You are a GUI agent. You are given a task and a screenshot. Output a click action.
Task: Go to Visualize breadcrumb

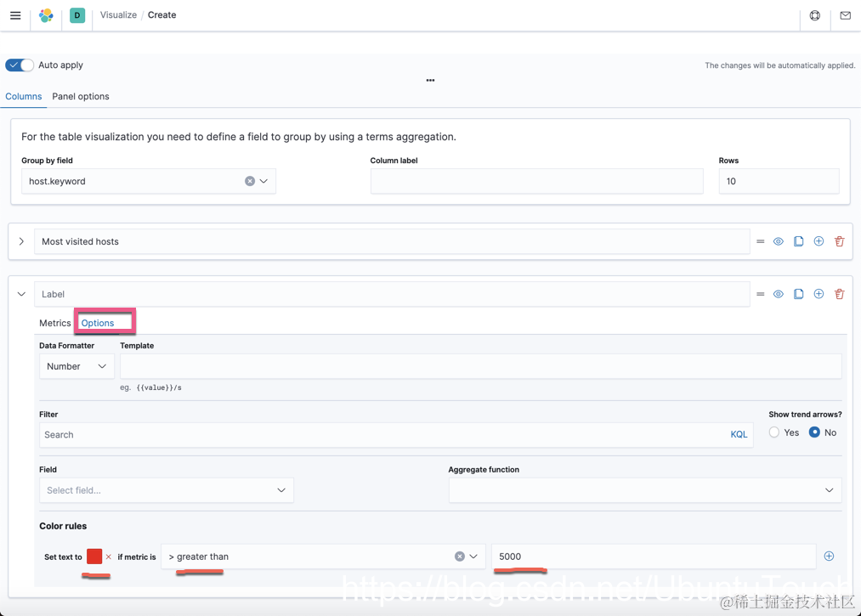coord(118,15)
